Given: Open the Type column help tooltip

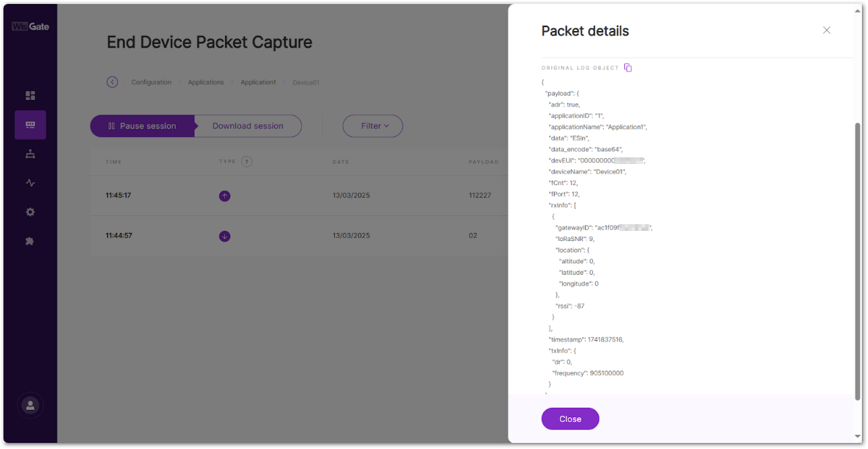Looking at the screenshot, I should 247,161.
